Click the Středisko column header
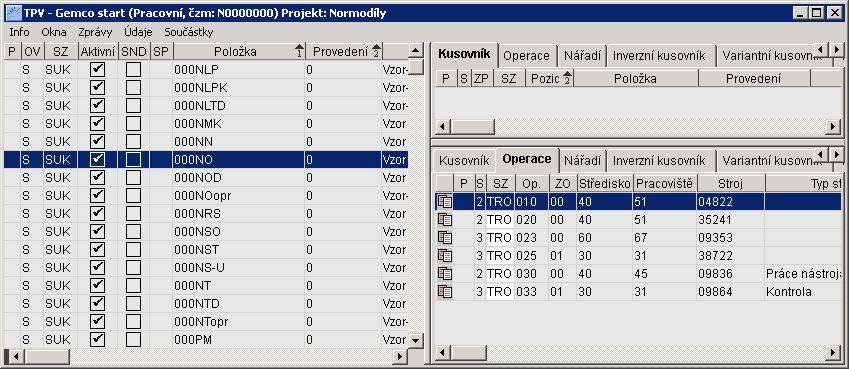The width and height of the screenshot is (849, 369). [x=604, y=184]
